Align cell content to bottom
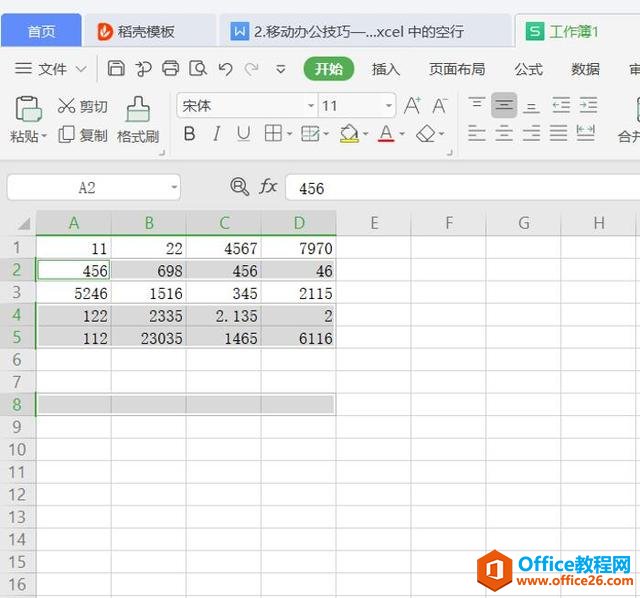Image resolution: width=640 pixels, height=598 pixels. pos(531,106)
